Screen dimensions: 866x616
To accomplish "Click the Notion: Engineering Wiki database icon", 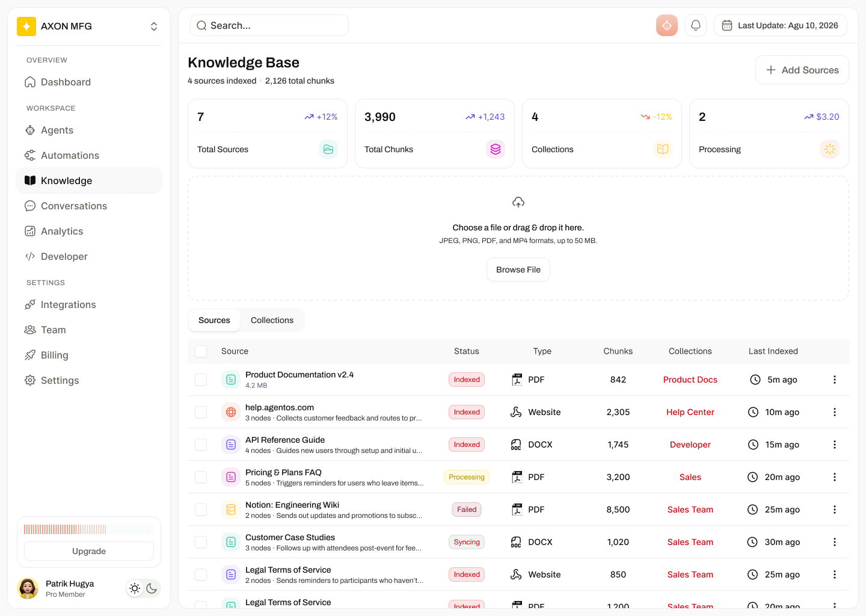I will [x=231, y=510].
